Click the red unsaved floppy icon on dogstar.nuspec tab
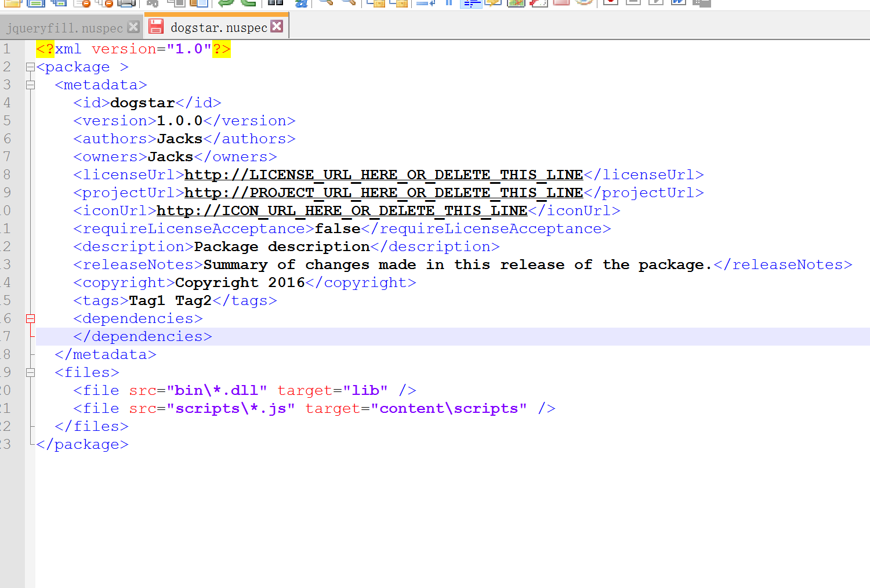This screenshot has height=588, width=870. point(156,26)
